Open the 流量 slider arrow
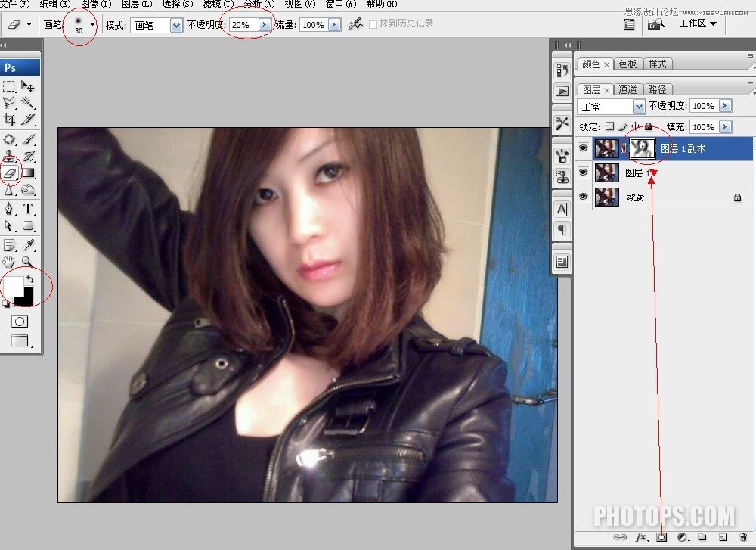 pos(335,25)
